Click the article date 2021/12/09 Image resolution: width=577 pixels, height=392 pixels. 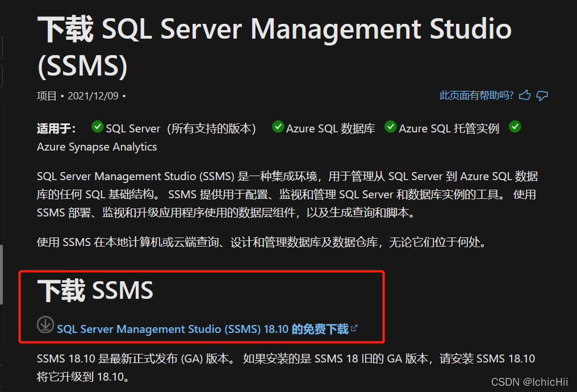click(93, 96)
